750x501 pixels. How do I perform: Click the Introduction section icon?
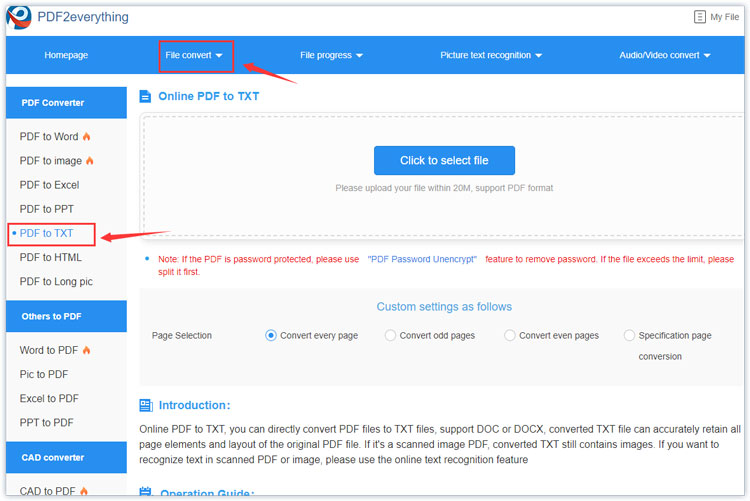[146, 405]
